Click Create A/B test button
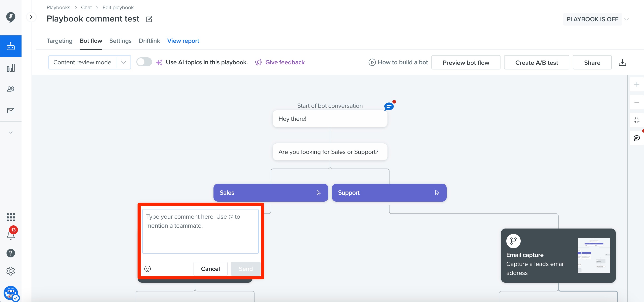Screen dimensions: 644x302 coord(537,63)
